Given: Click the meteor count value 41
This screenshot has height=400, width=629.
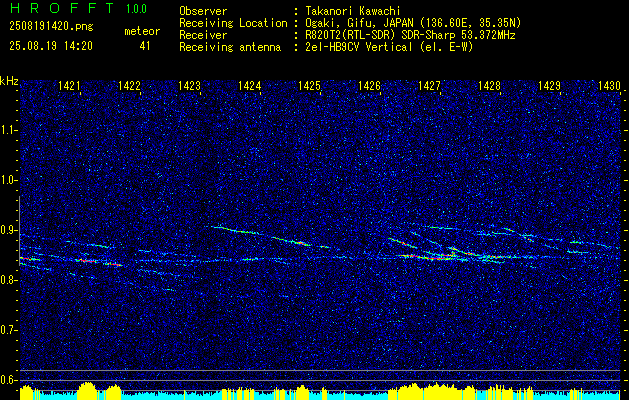Looking at the screenshot, I should (145, 46).
